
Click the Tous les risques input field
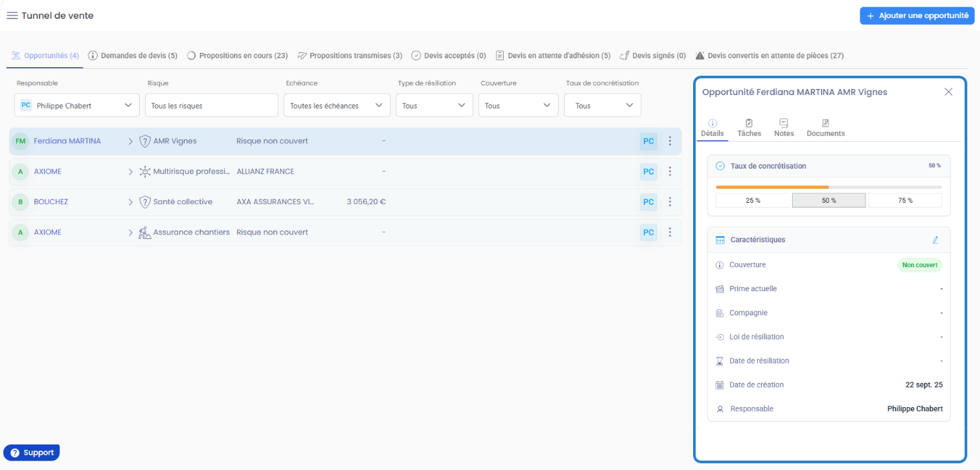click(211, 105)
